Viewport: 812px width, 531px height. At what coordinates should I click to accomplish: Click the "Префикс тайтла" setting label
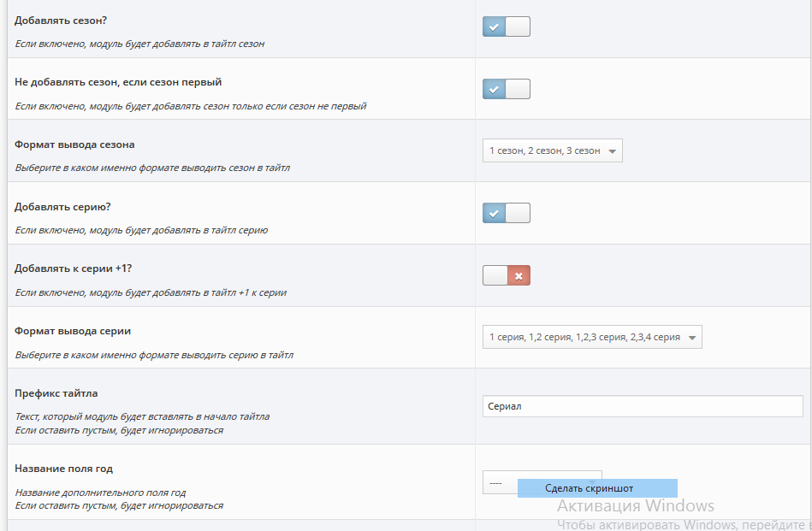pyautogui.click(x=56, y=393)
